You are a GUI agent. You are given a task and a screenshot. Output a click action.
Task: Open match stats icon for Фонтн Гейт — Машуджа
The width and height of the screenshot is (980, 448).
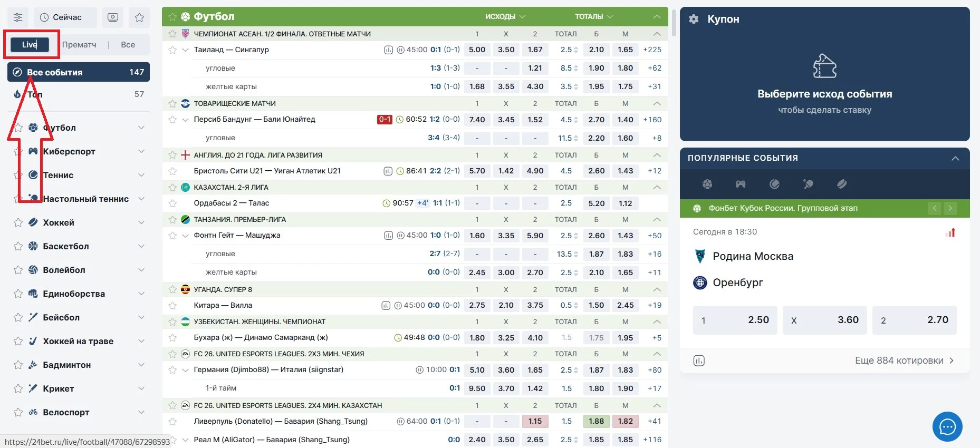pos(389,236)
